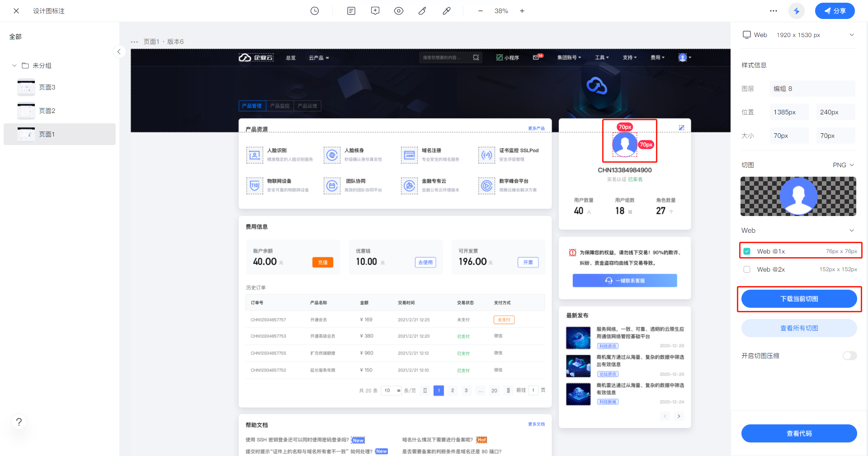The height and width of the screenshot is (456, 868).
Task: Open the canvas breadcrumb three-dot menu
Action: (134, 42)
